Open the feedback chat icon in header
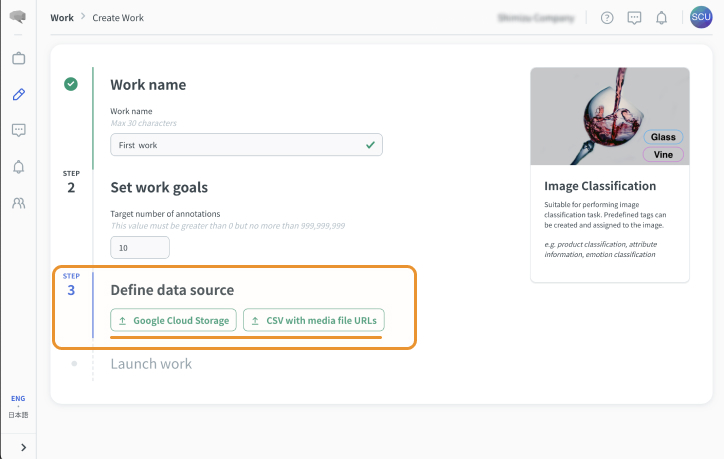Image resolution: width=725 pixels, height=459 pixels. [634, 18]
